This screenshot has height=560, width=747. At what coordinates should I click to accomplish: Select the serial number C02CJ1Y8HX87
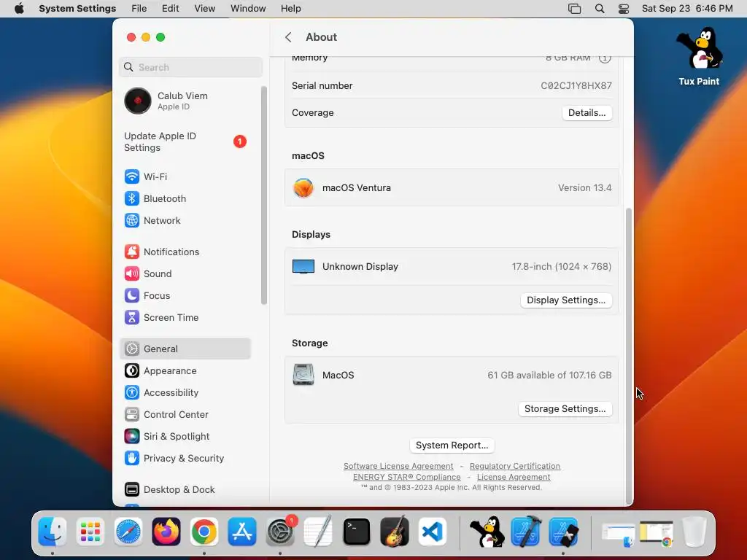[576, 86]
